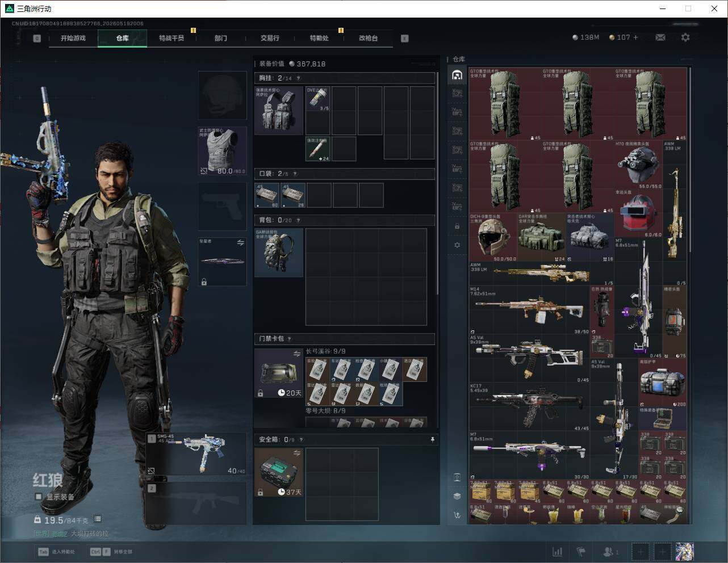
Task: Select the 仓库 (Warehouse) tab
Action: pyautogui.click(x=123, y=38)
